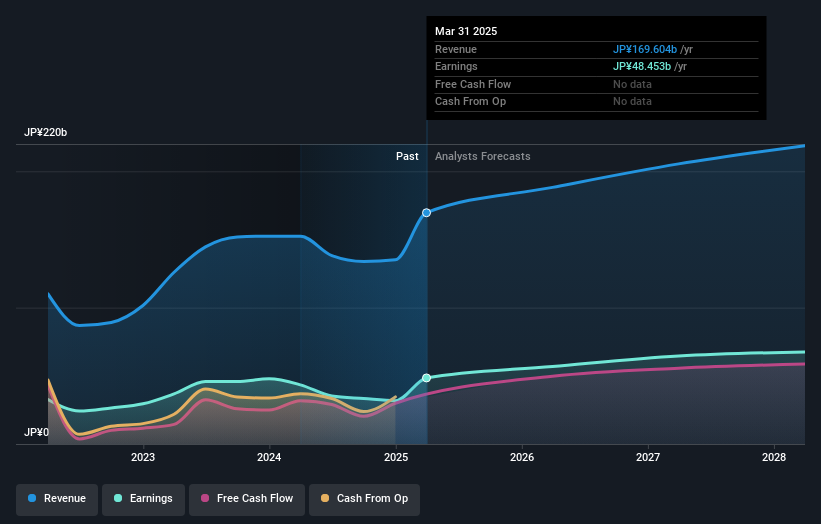Click the Mar 31 2025 tooltip date

[x=466, y=31]
